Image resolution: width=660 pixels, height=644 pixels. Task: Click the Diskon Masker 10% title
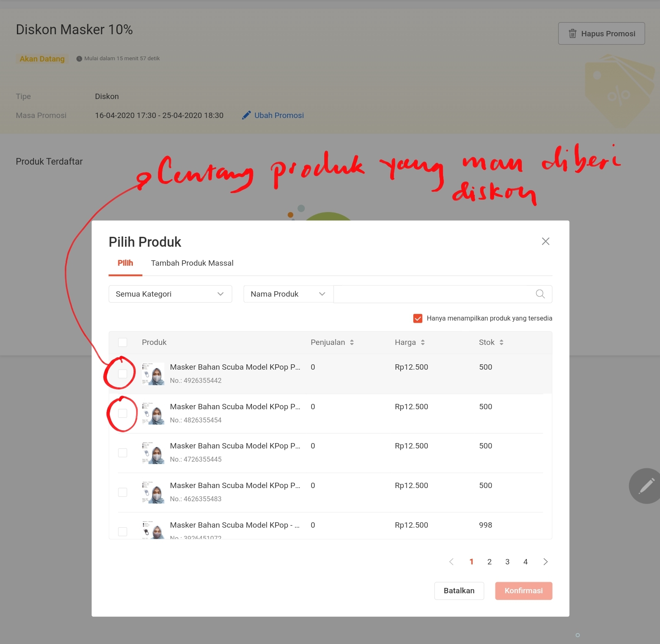[x=74, y=29]
